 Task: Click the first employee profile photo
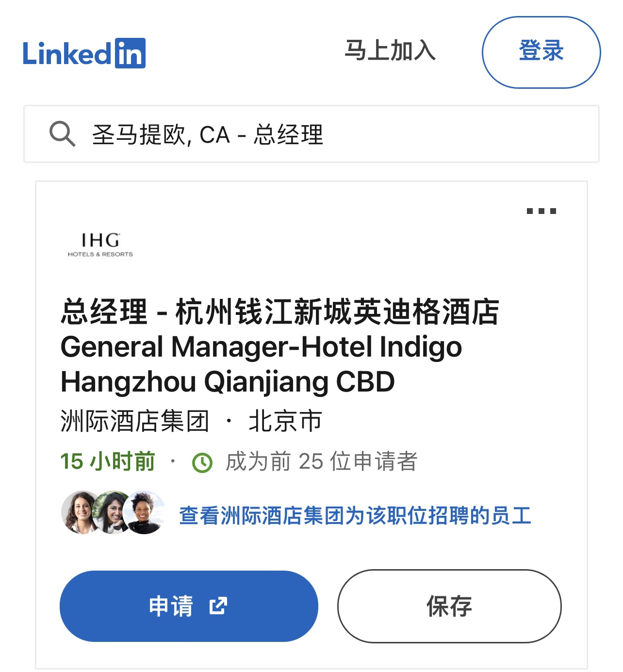[x=81, y=512]
